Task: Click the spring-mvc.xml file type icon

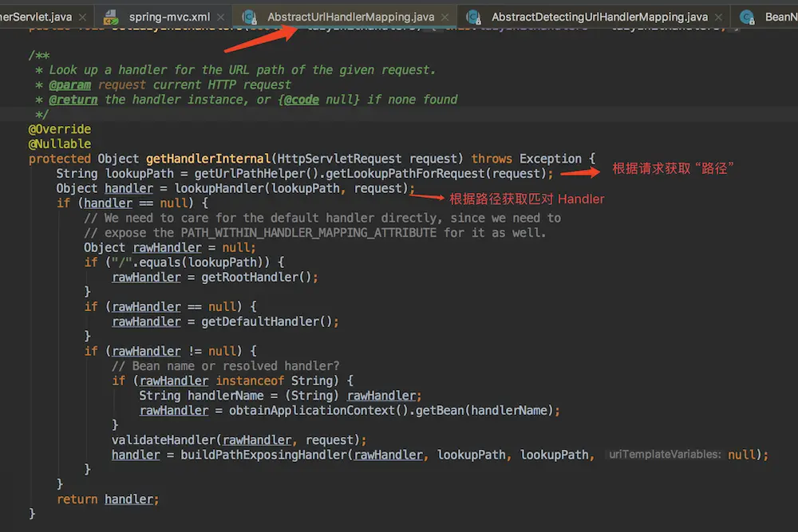Action: [111, 17]
